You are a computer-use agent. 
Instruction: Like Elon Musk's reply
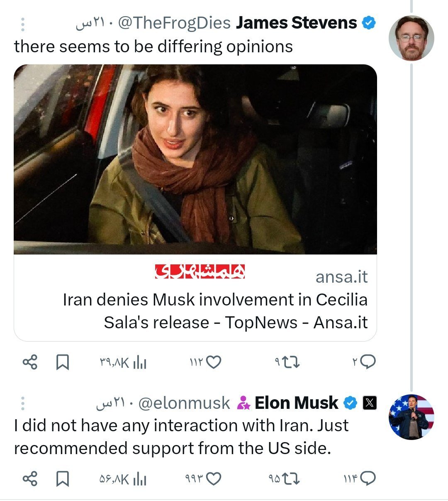(x=213, y=479)
